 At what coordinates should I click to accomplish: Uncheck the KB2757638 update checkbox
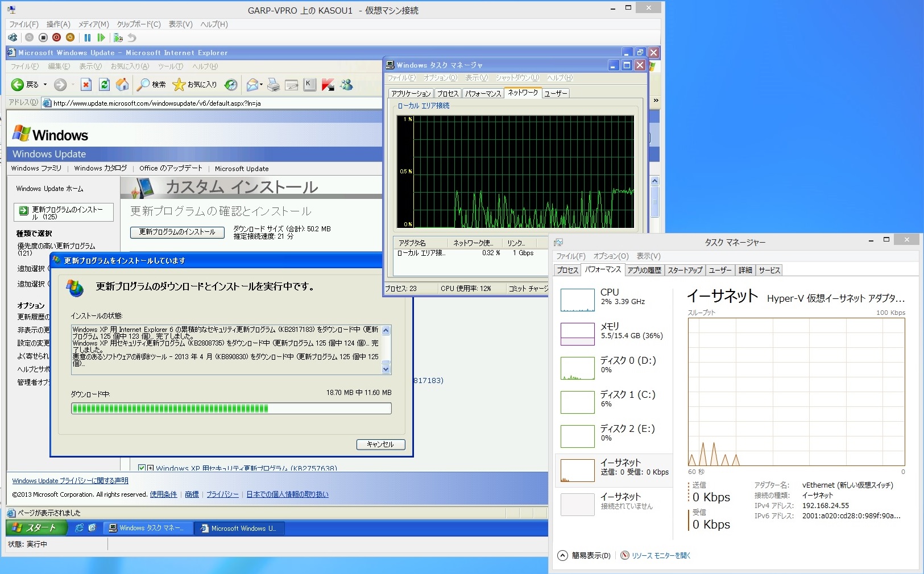coord(142,468)
